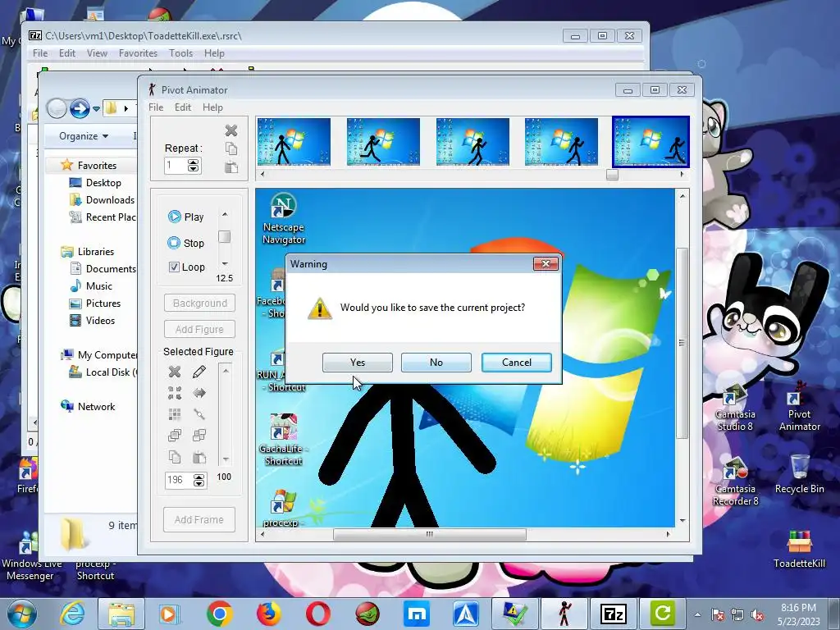Screen dimensions: 840x630
Task: Click the 7-Zip taskbar icon
Action: point(613,614)
